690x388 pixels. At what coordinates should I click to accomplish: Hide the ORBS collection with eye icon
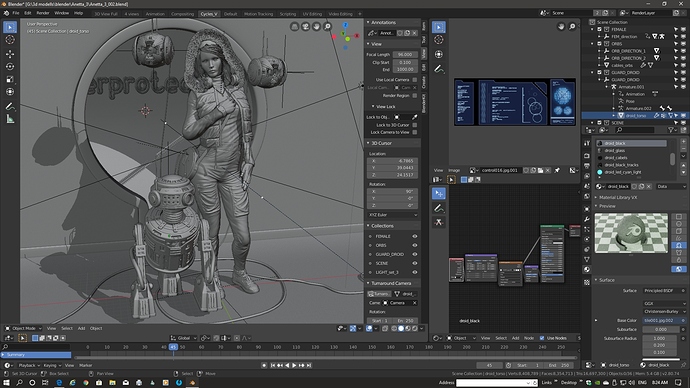[x=415, y=245]
